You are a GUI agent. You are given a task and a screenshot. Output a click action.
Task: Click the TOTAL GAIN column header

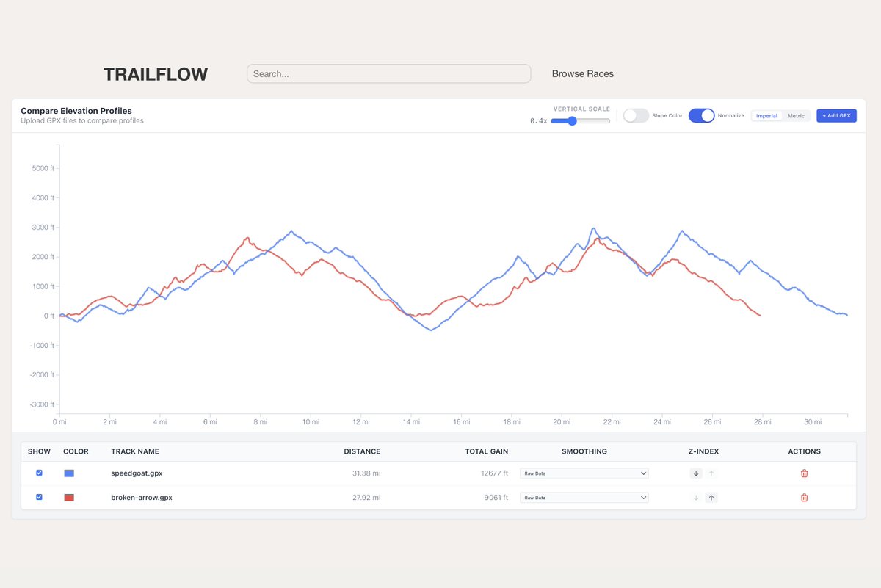(487, 451)
